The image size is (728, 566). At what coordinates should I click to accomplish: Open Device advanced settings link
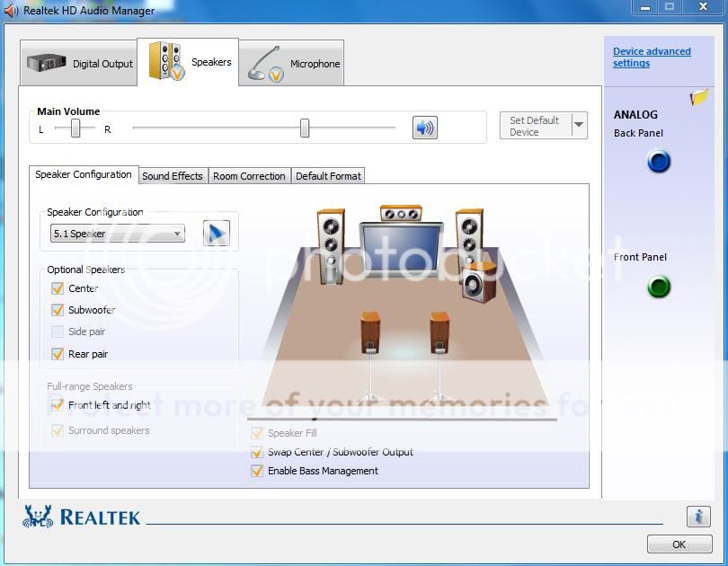click(652, 56)
